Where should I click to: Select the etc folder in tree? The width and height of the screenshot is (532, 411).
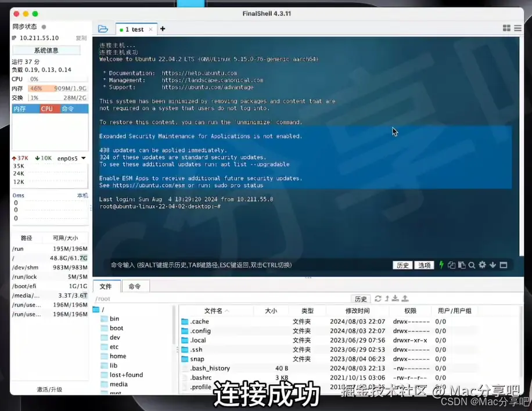pyautogui.click(x=110, y=347)
